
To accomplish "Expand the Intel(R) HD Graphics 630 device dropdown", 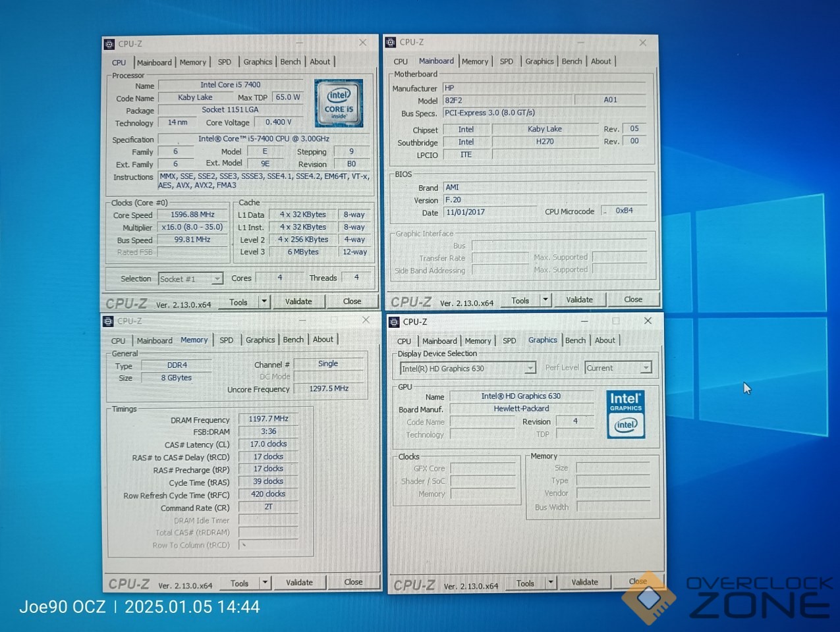I will 530,369.
